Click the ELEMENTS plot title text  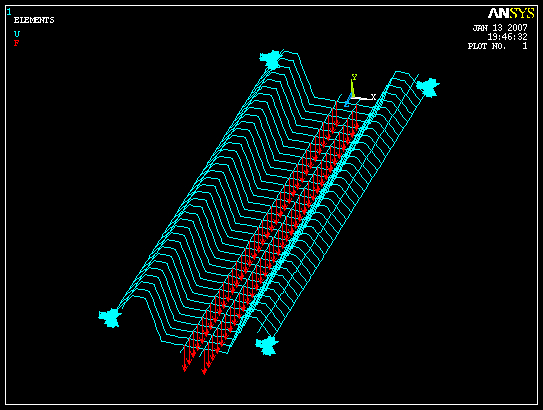click(34, 20)
